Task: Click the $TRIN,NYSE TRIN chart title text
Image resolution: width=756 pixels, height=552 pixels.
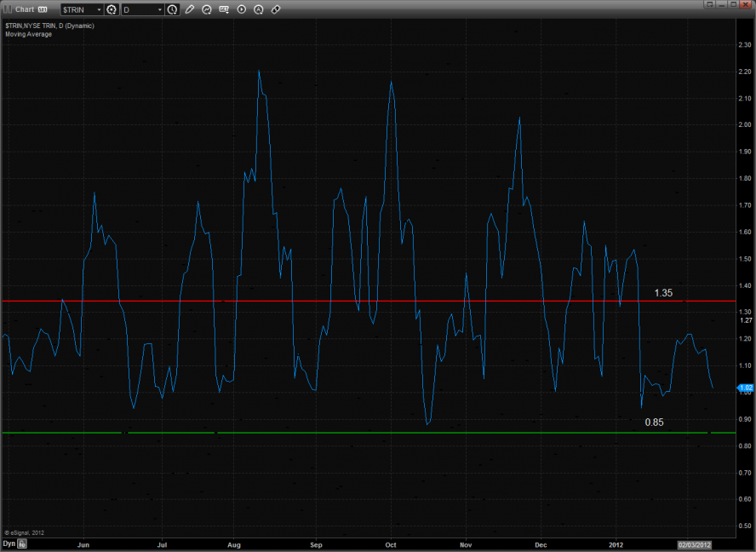Action: click(x=49, y=26)
